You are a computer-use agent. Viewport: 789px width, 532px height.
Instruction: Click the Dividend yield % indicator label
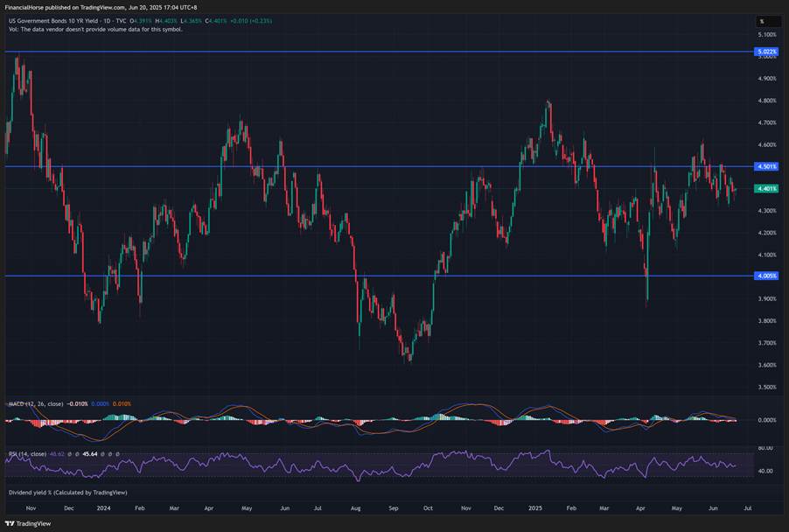(x=68, y=493)
